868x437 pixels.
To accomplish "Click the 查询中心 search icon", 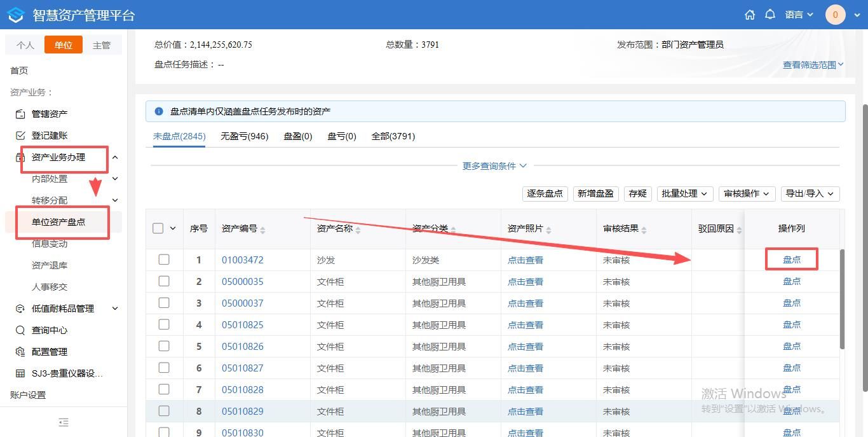I will [20, 330].
